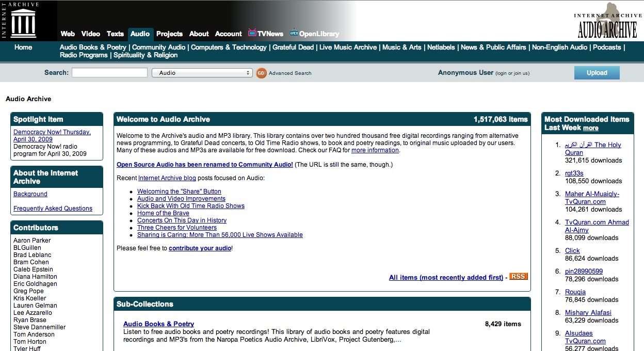Image resolution: width=644 pixels, height=351 pixels.
Task: Browse the Grateful Dead category
Action: 293,47
